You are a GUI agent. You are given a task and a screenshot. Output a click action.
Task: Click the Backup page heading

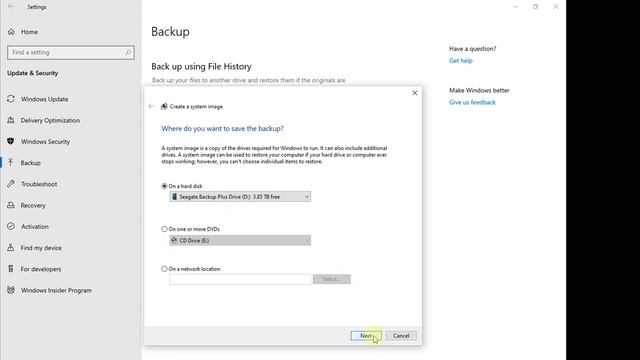click(x=170, y=31)
